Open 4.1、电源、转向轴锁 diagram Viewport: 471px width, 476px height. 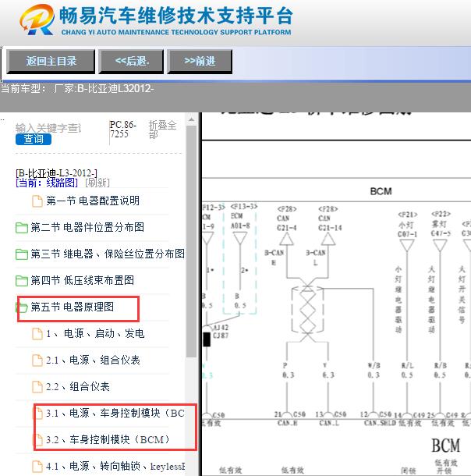[115, 466]
